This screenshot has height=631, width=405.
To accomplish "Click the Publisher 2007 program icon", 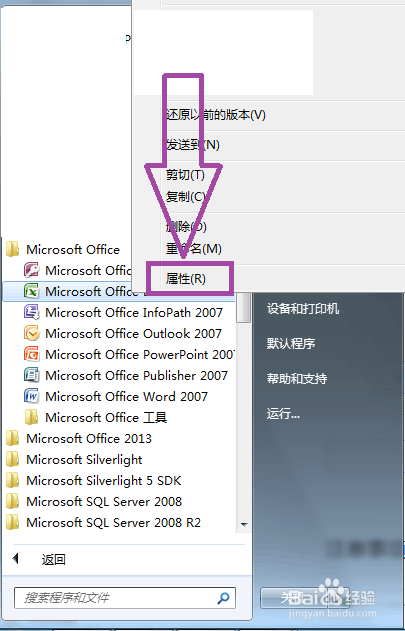I will pos(31,375).
